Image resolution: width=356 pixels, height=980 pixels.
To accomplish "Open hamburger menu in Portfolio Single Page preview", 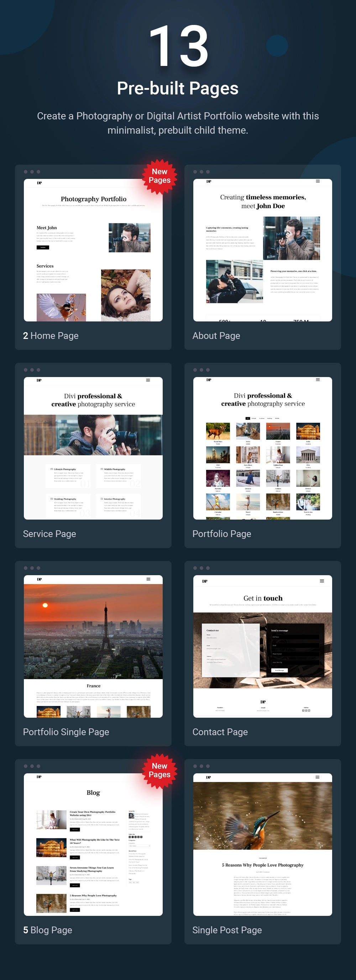I will click(148, 579).
